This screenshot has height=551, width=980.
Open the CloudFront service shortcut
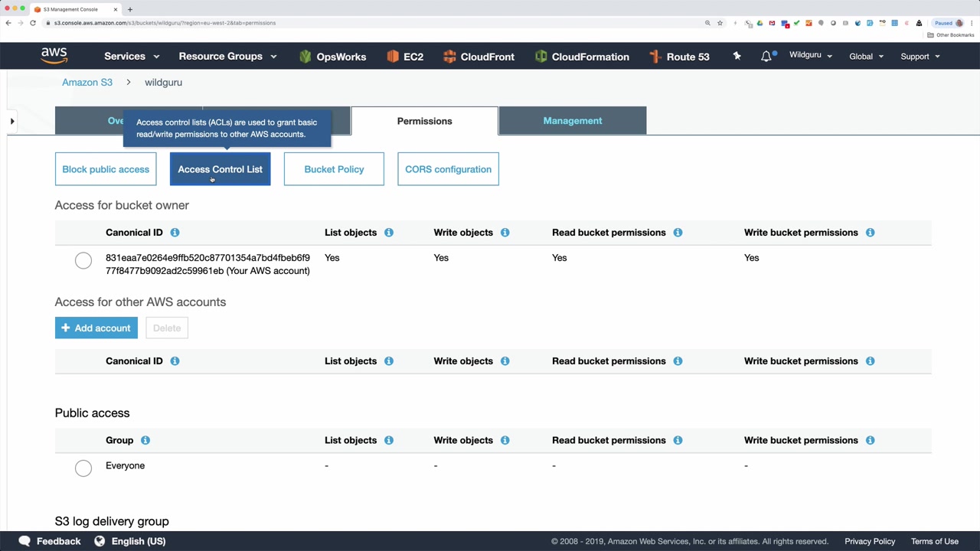pyautogui.click(x=479, y=57)
